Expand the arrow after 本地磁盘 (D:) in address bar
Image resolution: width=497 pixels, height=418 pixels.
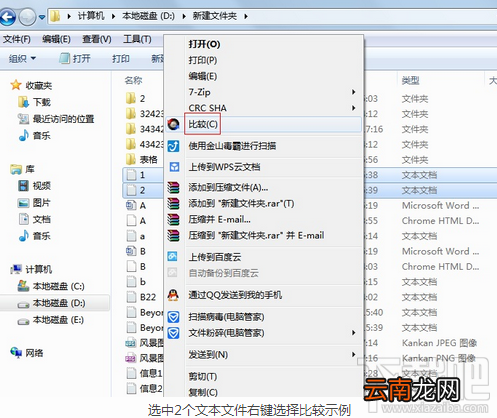184,16
